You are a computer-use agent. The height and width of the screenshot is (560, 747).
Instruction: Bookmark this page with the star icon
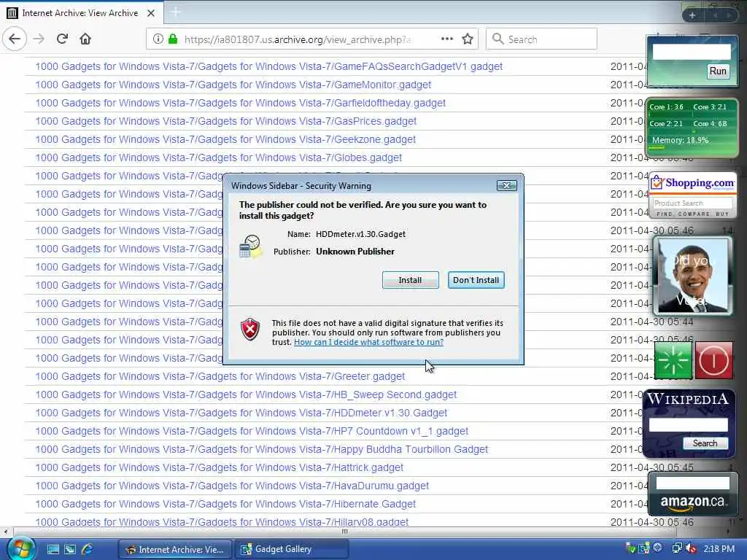point(468,39)
